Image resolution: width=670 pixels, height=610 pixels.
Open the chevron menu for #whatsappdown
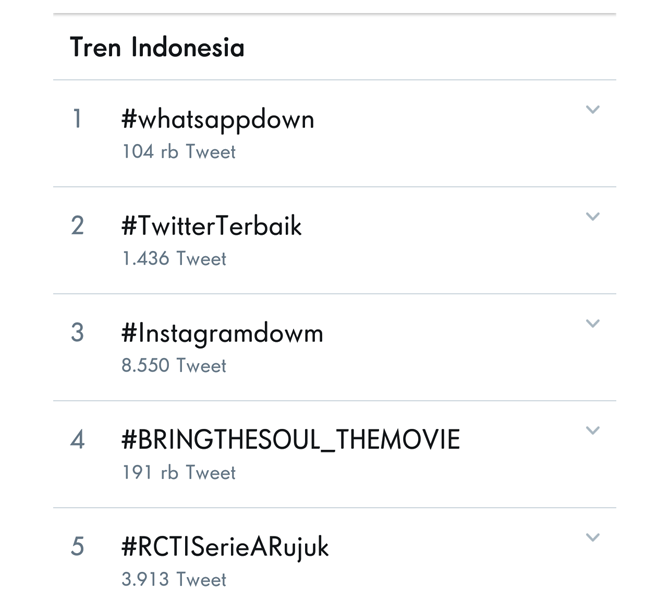tap(592, 110)
